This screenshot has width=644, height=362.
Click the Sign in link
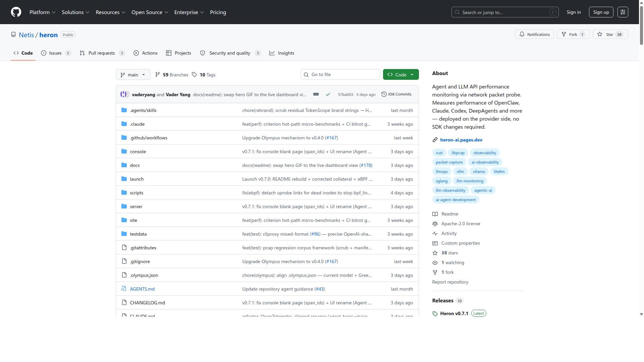pyautogui.click(x=574, y=12)
